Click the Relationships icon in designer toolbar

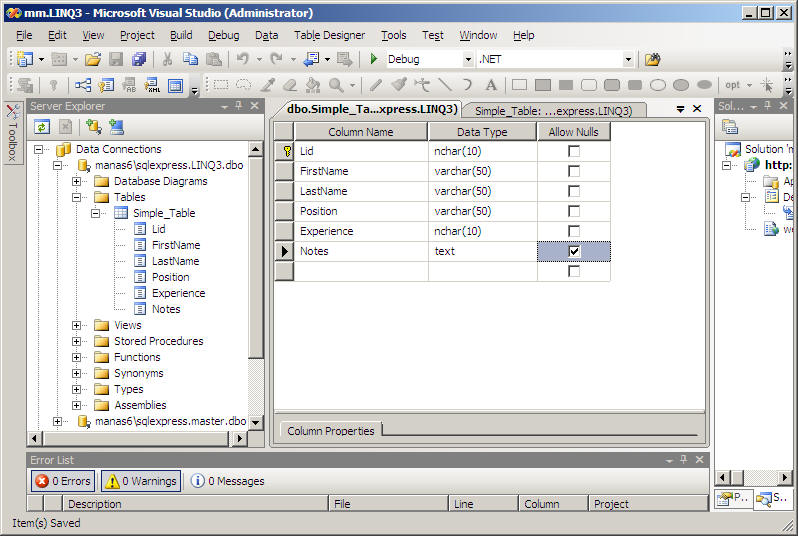[83, 85]
